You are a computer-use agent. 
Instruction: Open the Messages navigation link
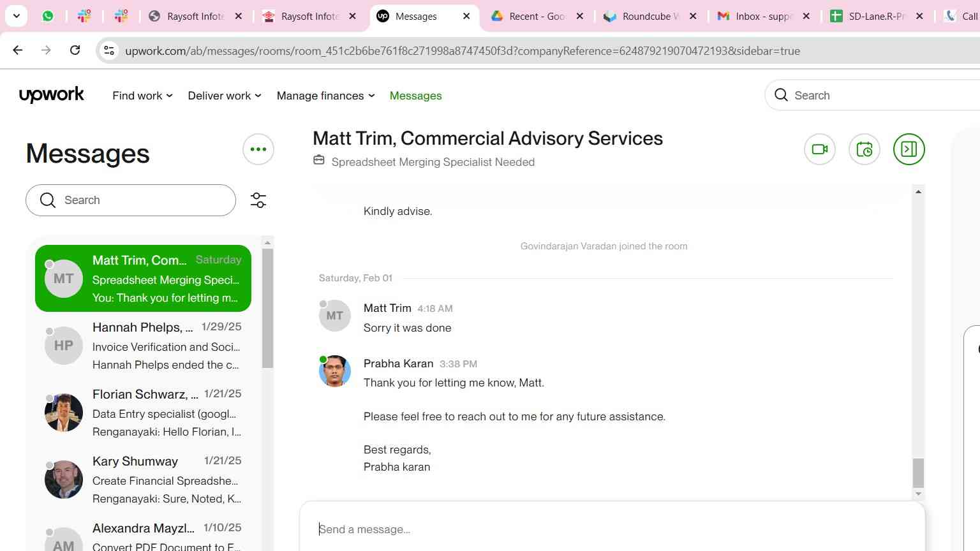point(415,96)
